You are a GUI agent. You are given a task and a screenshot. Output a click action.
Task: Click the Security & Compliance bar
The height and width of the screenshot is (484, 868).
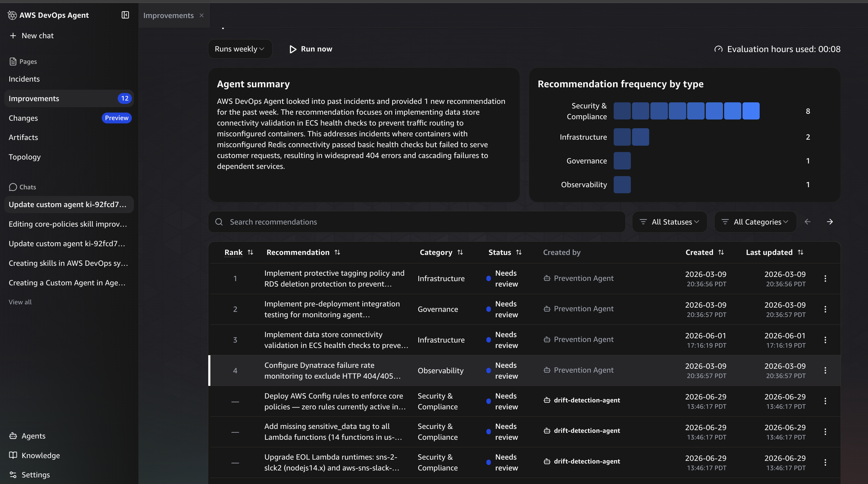(687, 111)
